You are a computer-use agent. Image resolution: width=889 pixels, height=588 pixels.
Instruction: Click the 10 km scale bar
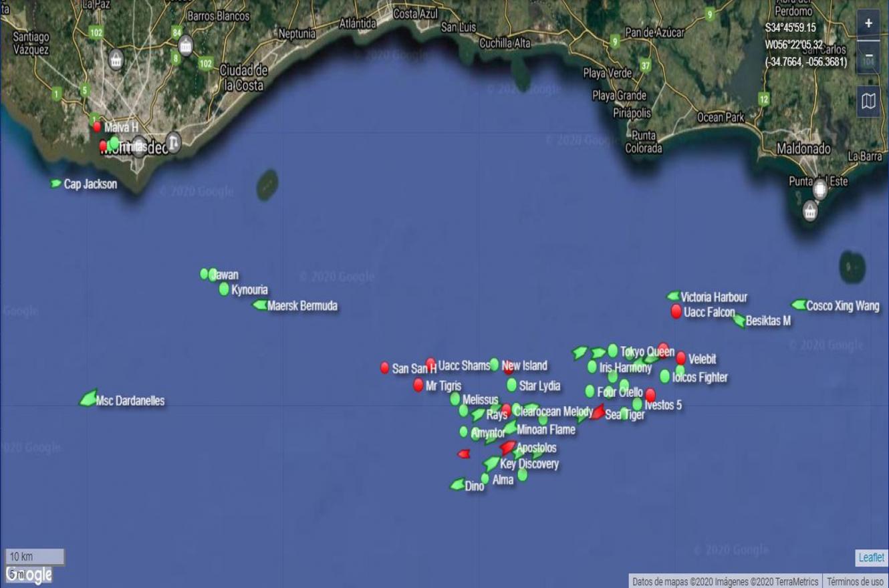tap(35, 557)
